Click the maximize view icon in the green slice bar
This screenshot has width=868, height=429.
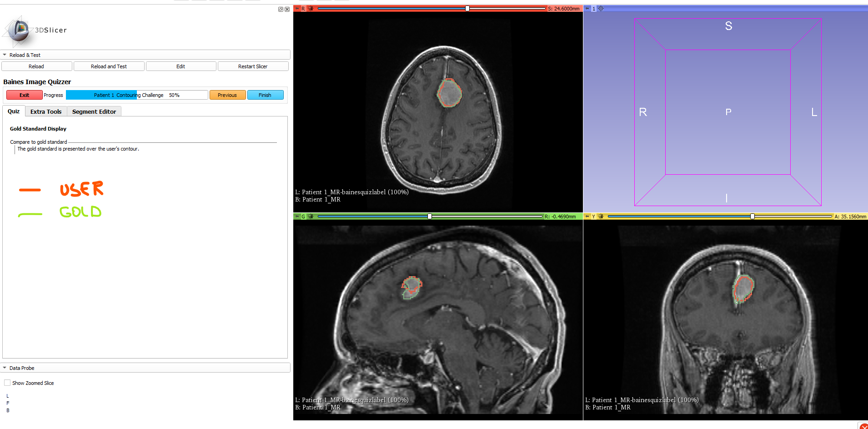(311, 217)
